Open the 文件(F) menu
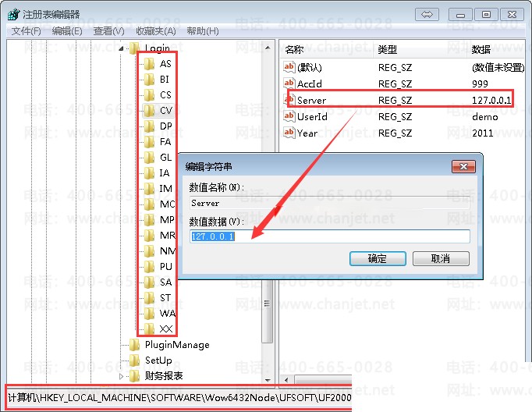This screenshot has width=532, height=412. click(x=26, y=31)
